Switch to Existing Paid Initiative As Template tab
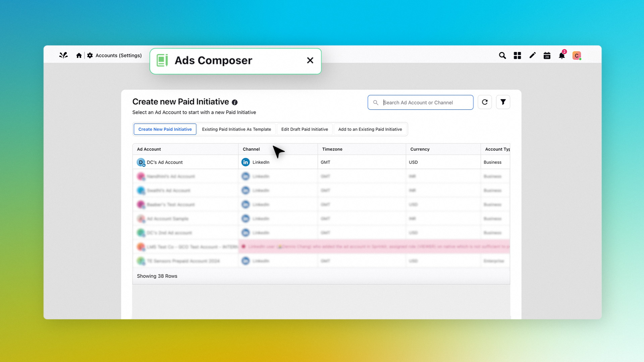 pos(236,129)
